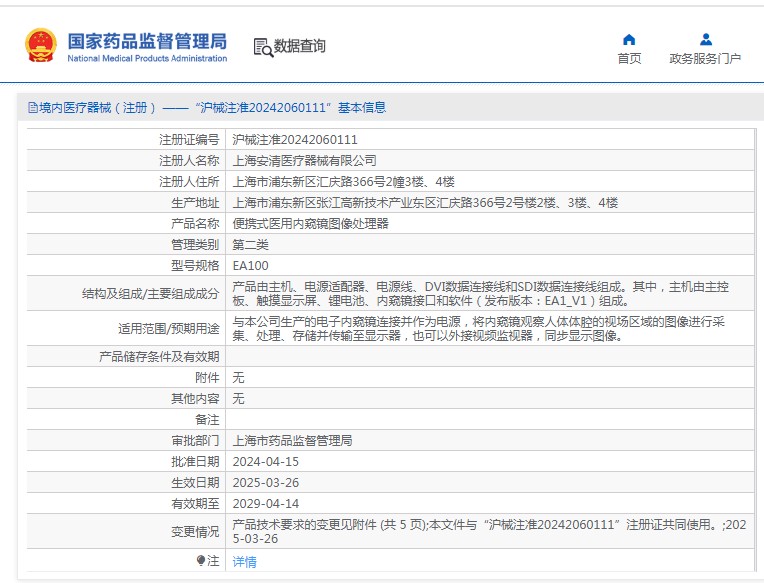Click the 产品名称 row label
The height and width of the screenshot is (583, 764).
pos(195,224)
